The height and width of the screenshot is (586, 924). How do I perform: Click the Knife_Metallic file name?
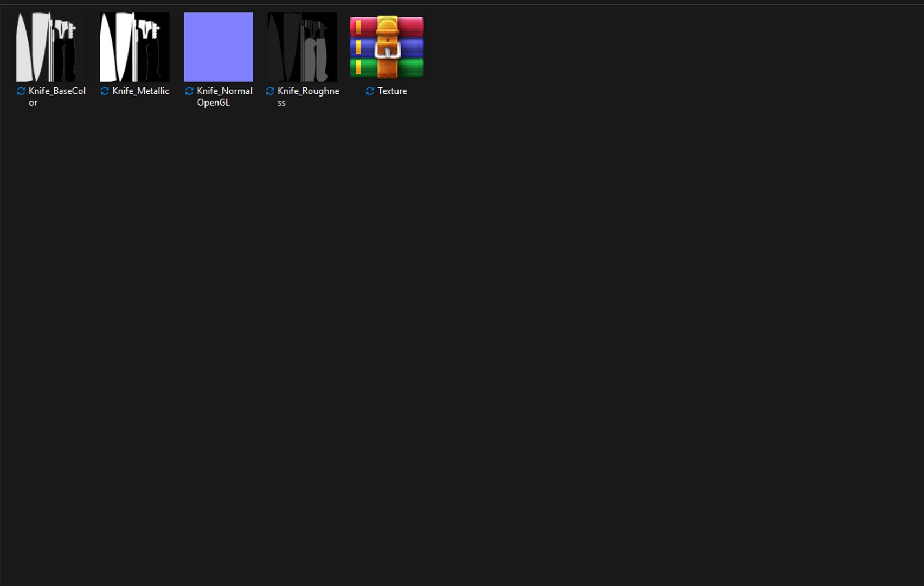[x=141, y=91]
